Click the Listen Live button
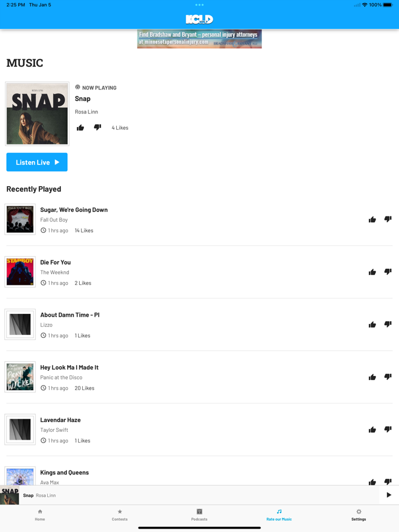 tap(37, 162)
